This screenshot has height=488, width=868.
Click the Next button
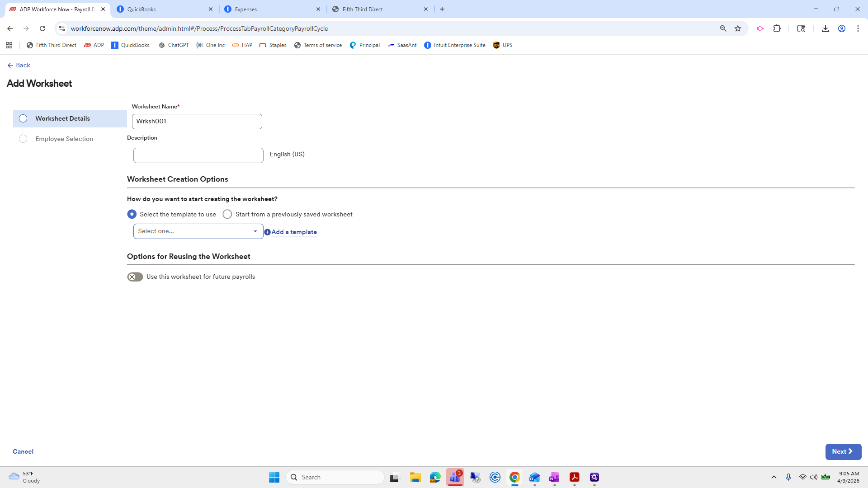[843, 451]
